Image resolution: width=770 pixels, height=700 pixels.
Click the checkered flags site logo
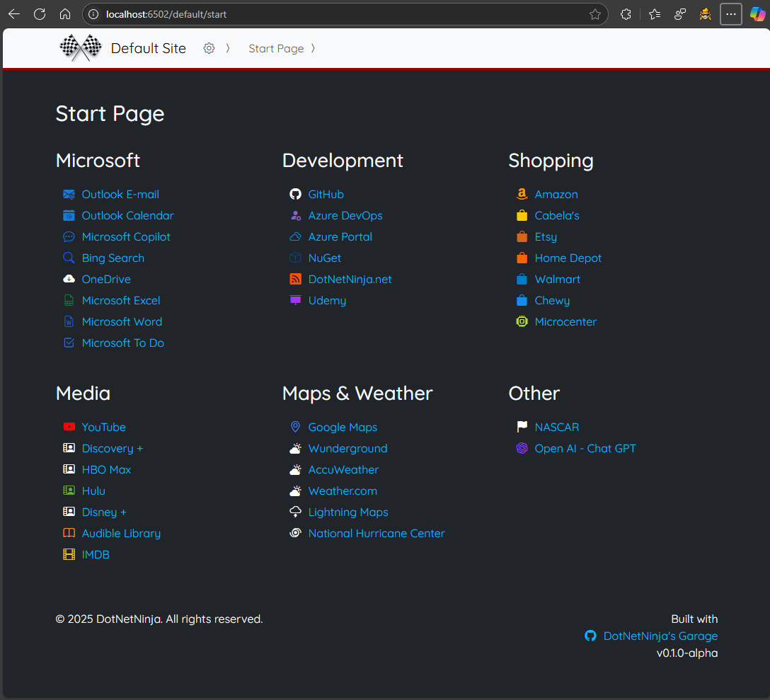(81, 47)
